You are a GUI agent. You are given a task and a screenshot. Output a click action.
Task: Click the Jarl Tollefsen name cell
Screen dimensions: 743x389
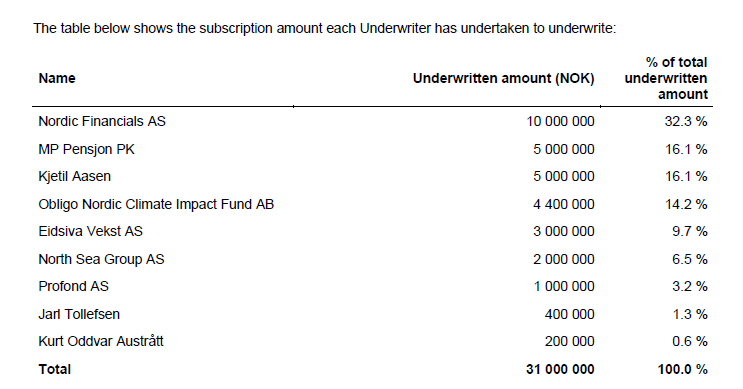click(x=79, y=314)
